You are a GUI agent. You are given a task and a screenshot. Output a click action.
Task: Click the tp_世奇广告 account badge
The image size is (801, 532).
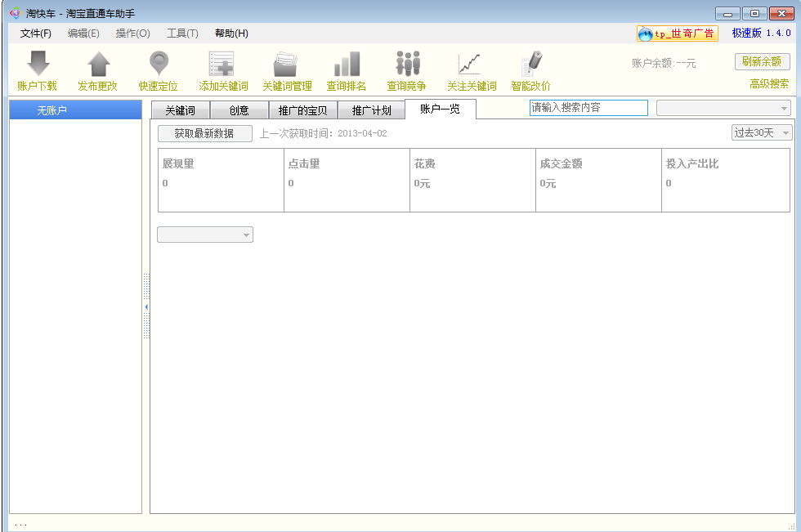click(x=678, y=34)
